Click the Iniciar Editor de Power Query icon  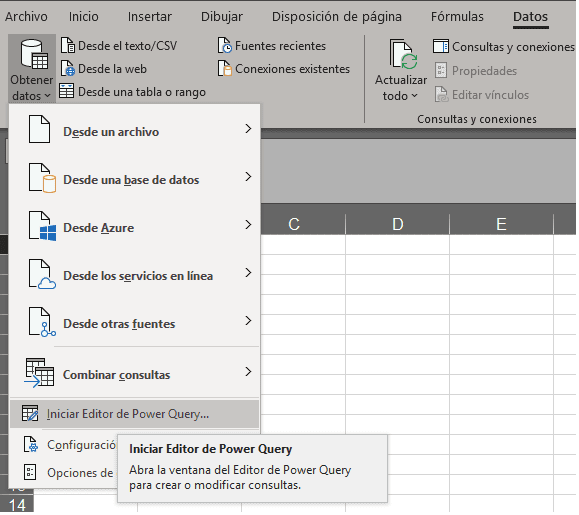coord(30,413)
